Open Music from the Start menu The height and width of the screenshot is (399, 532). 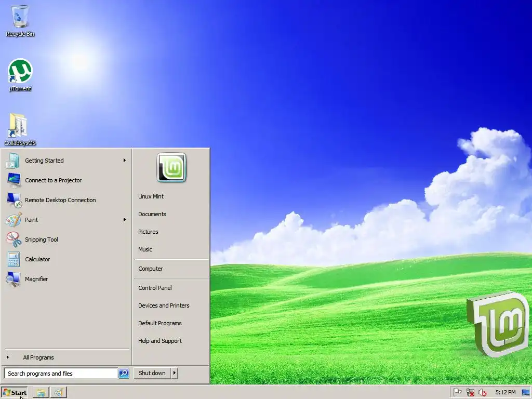tap(145, 249)
